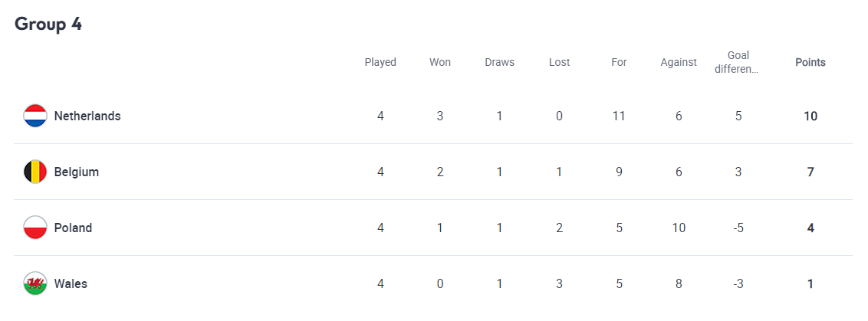Select the Poland team name
This screenshot has width=868, height=321.
tap(73, 228)
